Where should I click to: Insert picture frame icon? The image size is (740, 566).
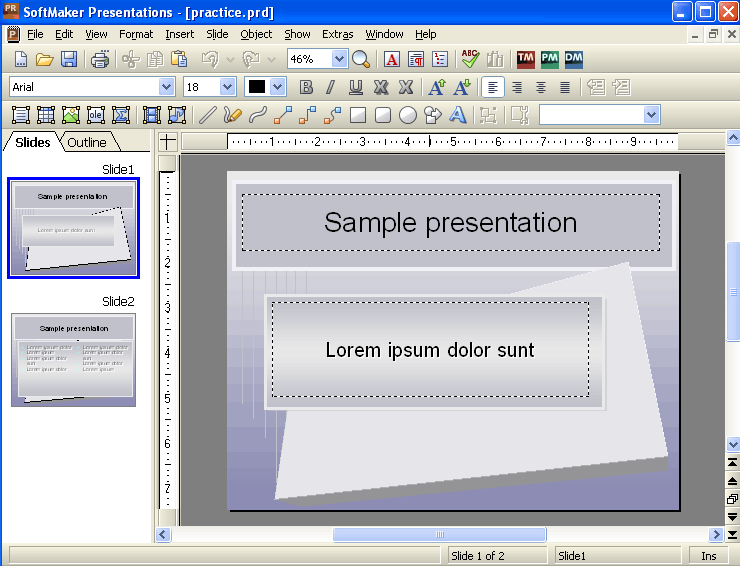(71, 115)
